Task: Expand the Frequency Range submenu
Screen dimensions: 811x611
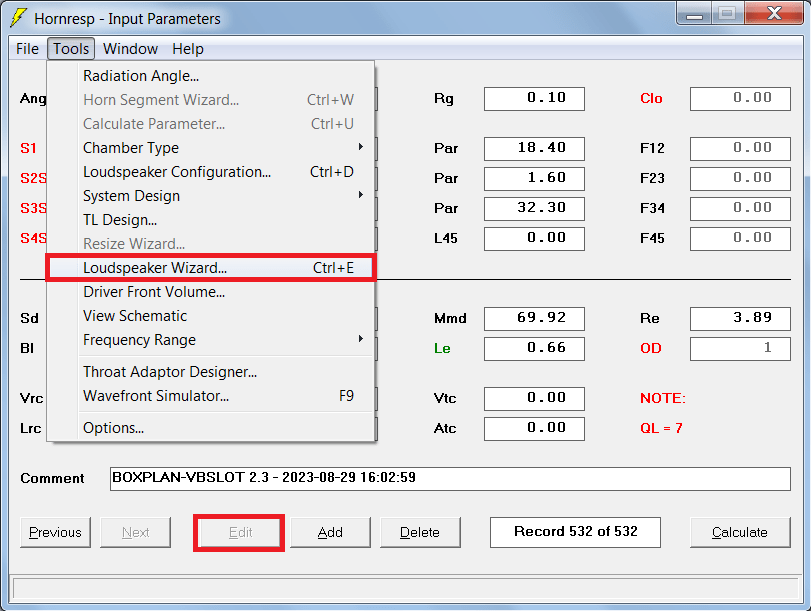Action: [211, 340]
